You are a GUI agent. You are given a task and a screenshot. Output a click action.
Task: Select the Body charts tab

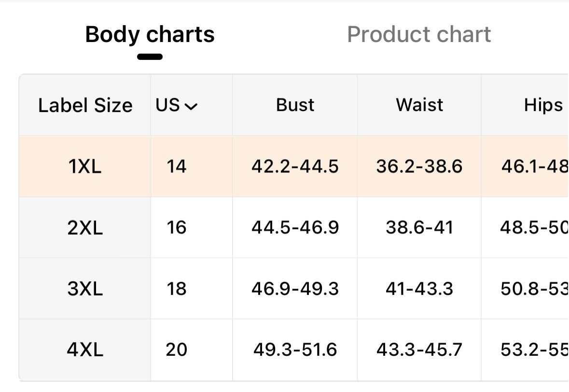pyautogui.click(x=150, y=34)
